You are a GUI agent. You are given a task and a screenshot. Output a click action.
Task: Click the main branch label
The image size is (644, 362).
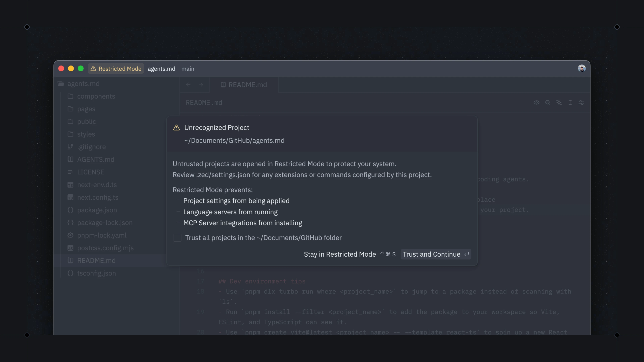(x=188, y=69)
